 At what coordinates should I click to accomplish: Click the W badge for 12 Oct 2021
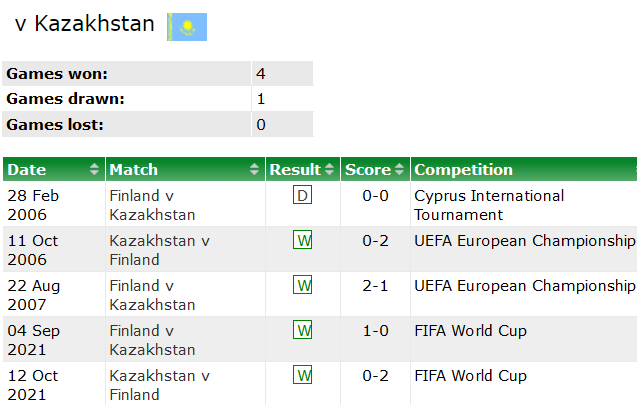click(302, 375)
